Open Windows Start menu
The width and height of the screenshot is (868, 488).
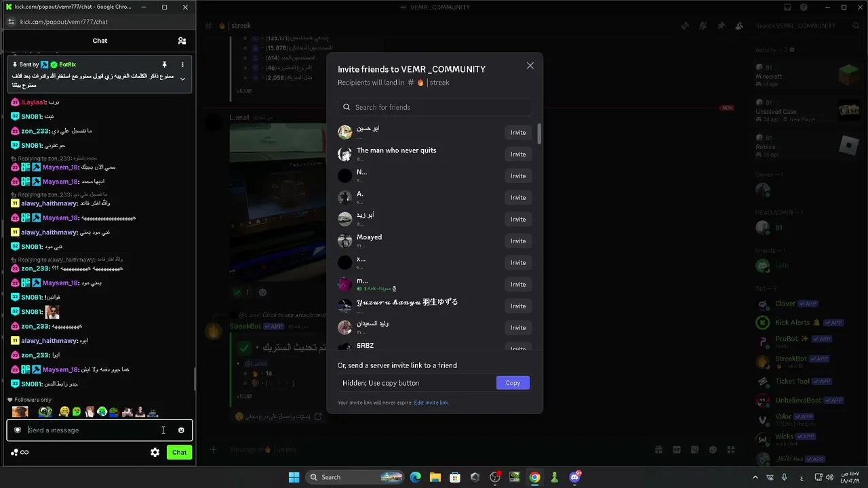click(294, 477)
